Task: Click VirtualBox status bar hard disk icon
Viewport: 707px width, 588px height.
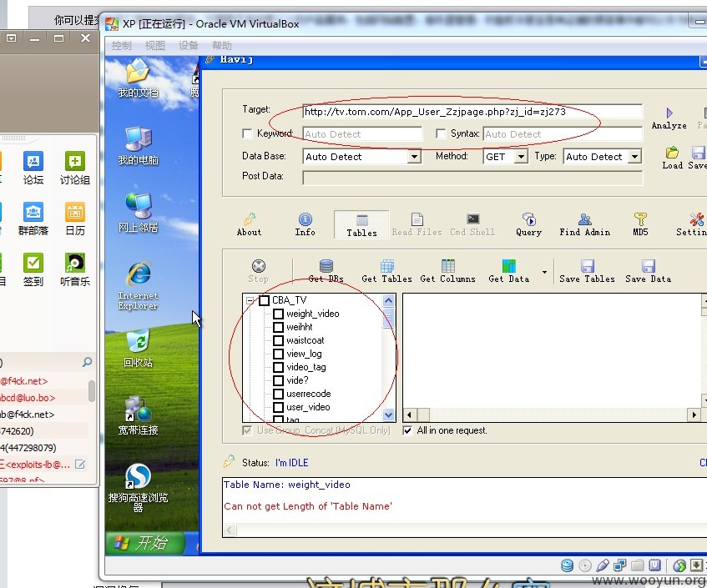Action: point(567,565)
